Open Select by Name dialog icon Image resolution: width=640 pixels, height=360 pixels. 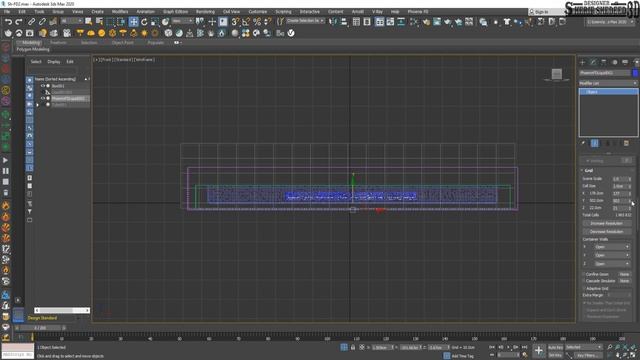(x=99, y=22)
